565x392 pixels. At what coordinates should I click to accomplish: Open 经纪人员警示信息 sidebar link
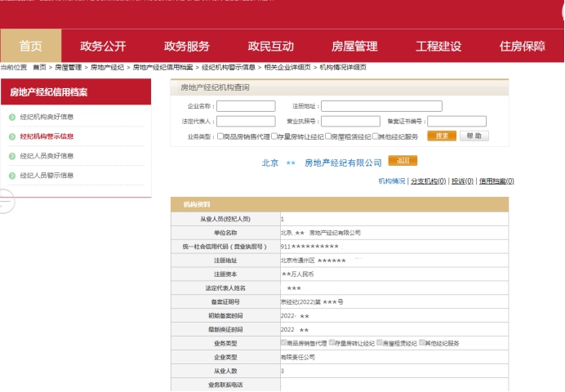tap(47, 175)
